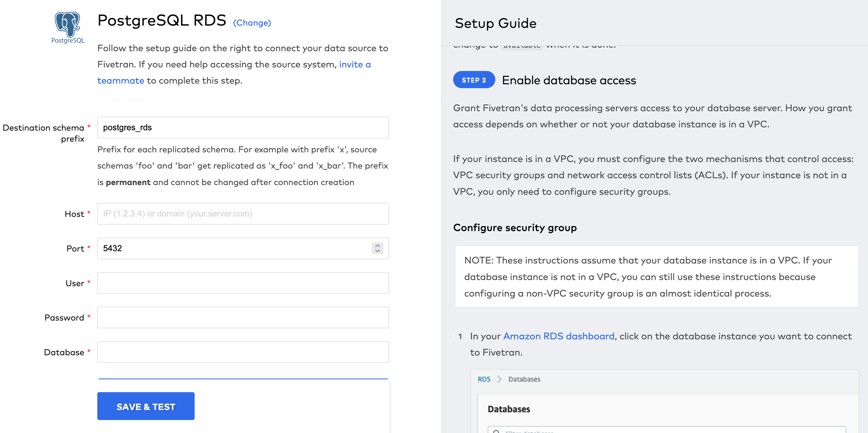Viewport: 868px width, 433px height.
Task: Open the invite a teammate link
Action: [x=234, y=72]
